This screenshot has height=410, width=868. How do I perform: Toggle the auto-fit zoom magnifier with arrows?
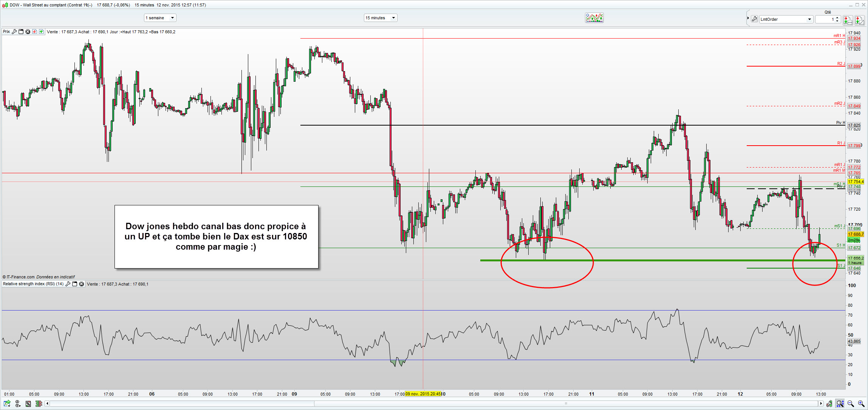coord(840,404)
